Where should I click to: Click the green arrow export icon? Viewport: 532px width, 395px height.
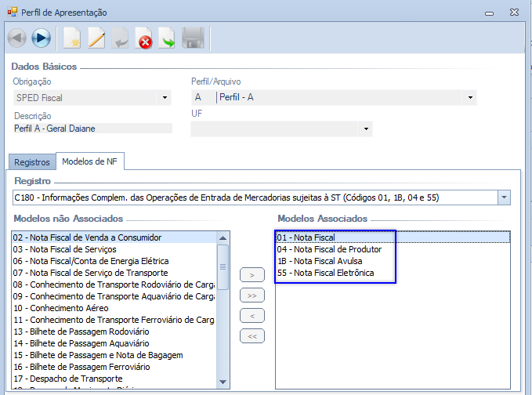pyautogui.click(x=167, y=38)
